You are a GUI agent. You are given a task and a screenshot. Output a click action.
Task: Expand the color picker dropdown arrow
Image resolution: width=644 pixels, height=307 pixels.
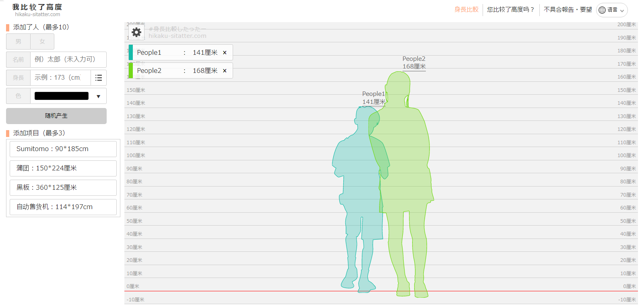(x=98, y=96)
